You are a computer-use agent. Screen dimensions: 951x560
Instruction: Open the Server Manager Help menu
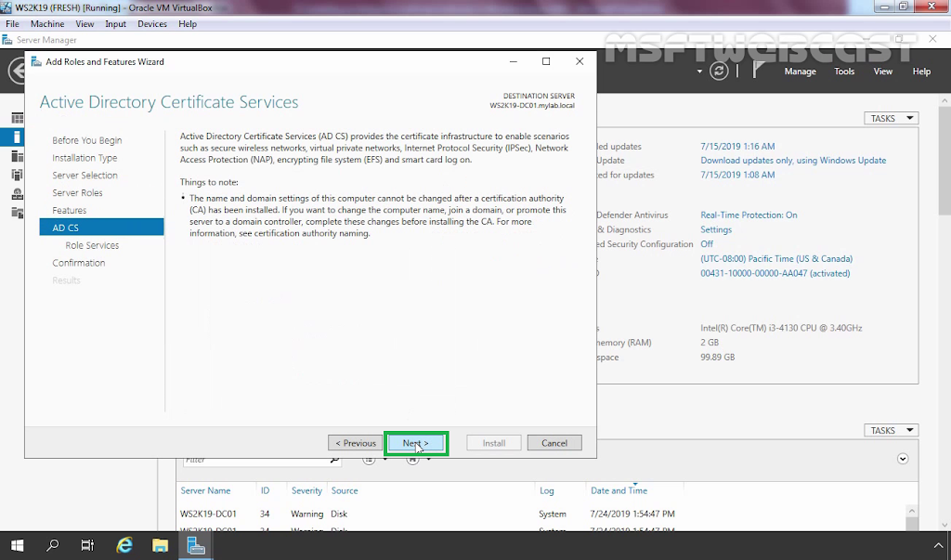point(921,71)
